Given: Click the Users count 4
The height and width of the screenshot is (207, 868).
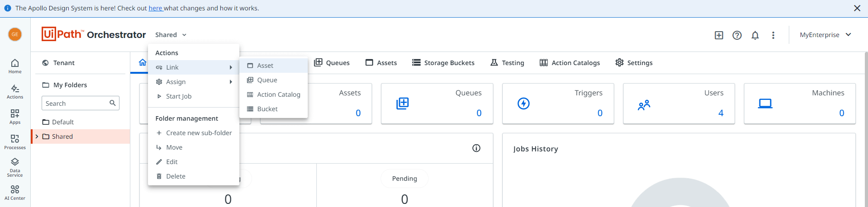Looking at the screenshot, I should [x=721, y=113].
